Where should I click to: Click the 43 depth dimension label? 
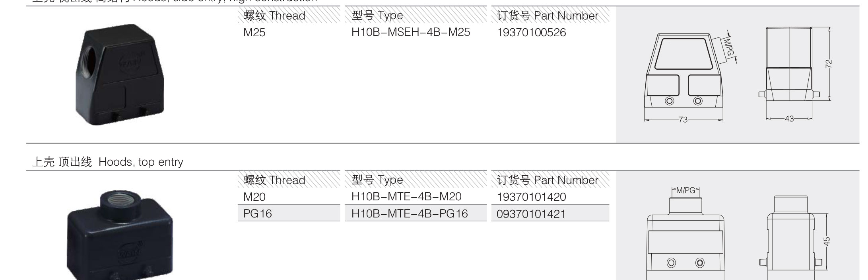[x=789, y=119]
